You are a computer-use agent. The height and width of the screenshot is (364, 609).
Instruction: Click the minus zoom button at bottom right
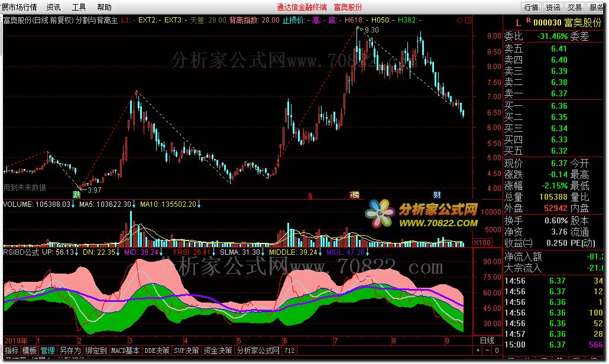487,350
